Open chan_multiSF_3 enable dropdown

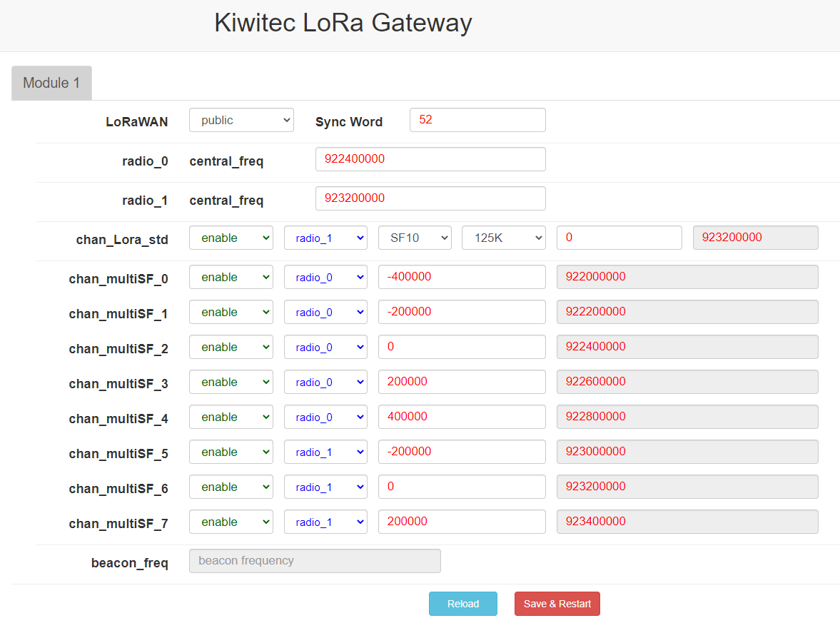[x=231, y=382]
